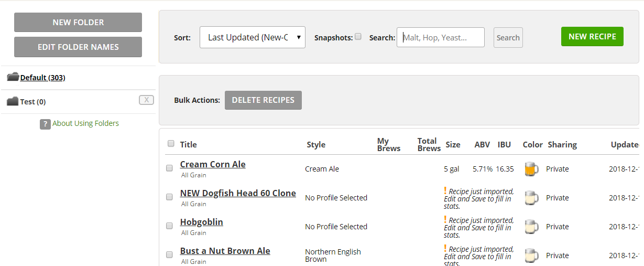The image size is (644, 266).
Task: Enable the Snapshots checkbox
Action: pos(358,37)
